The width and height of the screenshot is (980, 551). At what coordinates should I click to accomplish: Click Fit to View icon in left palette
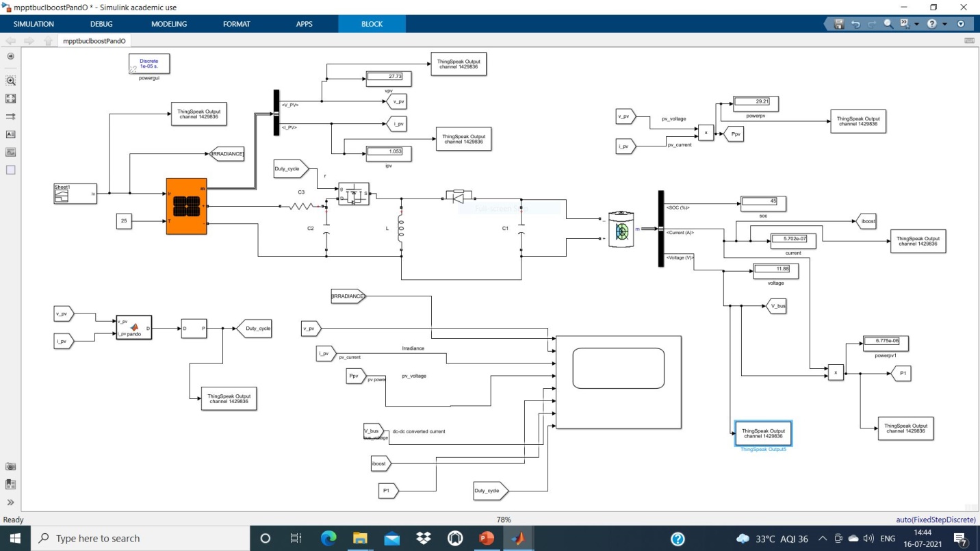click(x=10, y=99)
